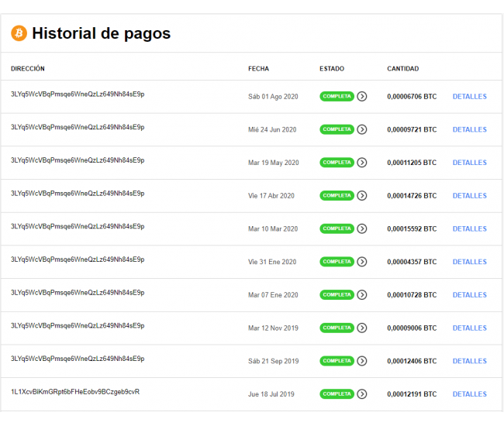Open arrow icon for Sáb 01 Ago 2020 payment

(362, 96)
